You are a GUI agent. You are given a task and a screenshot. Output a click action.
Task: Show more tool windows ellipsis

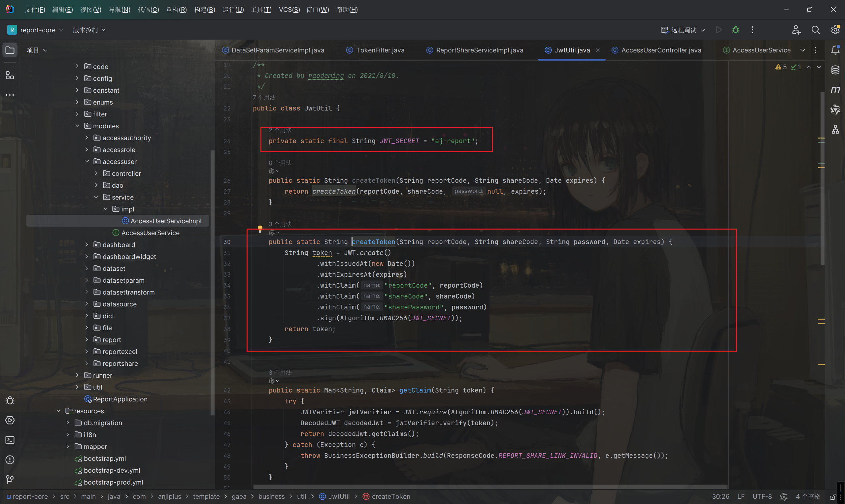coord(10,95)
